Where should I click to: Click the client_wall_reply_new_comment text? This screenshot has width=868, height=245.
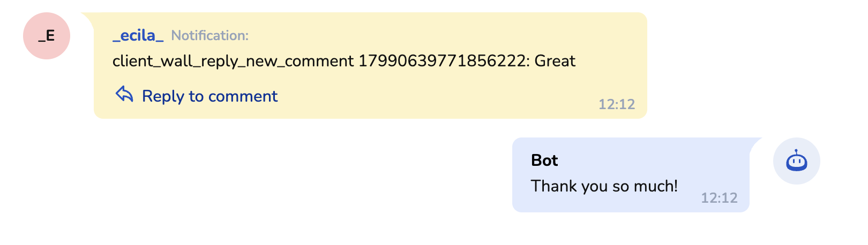pos(233,61)
